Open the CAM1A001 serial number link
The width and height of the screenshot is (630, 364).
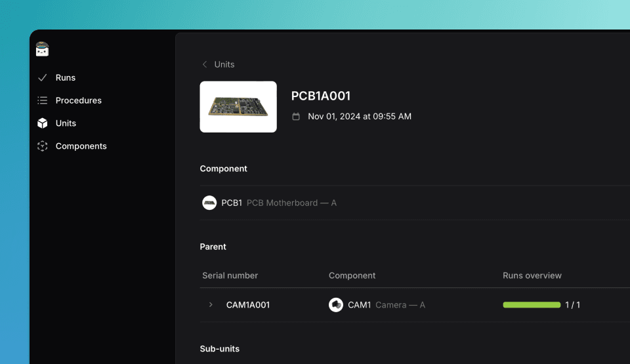tap(248, 305)
